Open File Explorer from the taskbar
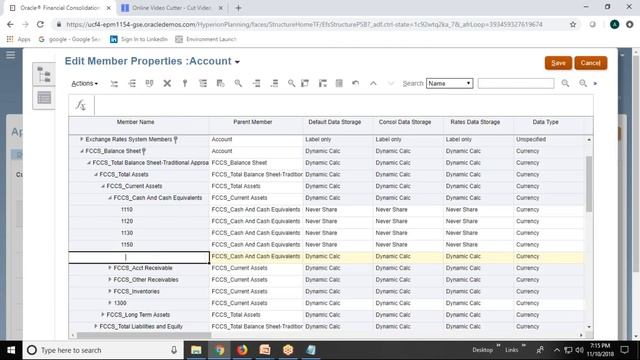This screenshot has height=360, width=640. (x=196, y=350)
